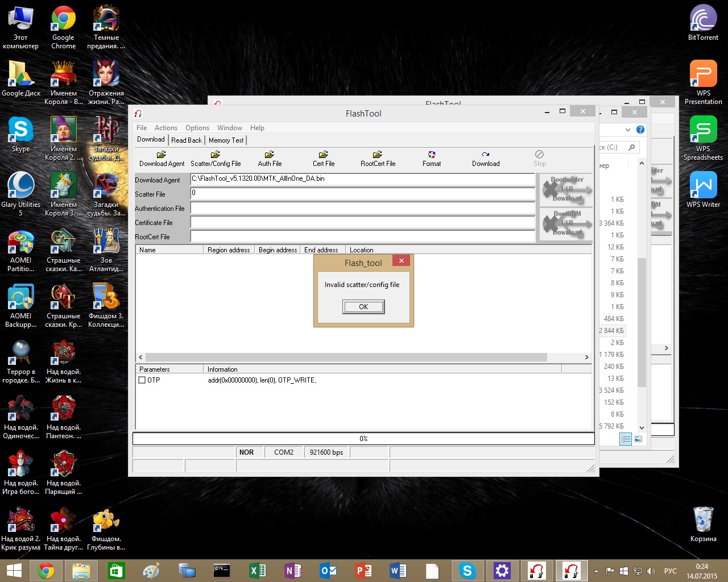Click the 0% progress bar
The image size is (728, 582).
[x=363, y=439]
